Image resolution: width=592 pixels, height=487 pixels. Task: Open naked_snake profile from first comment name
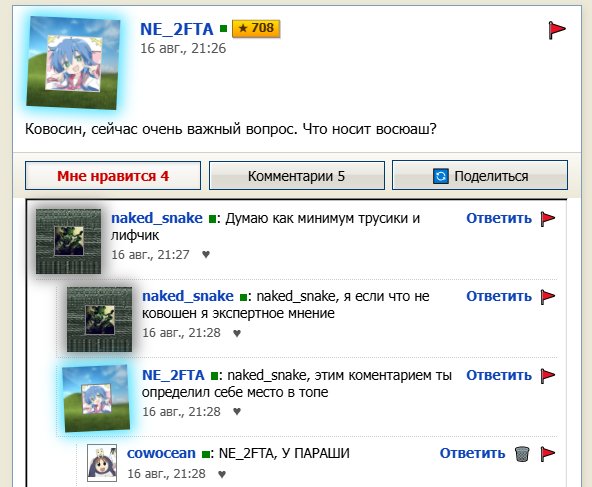click(157, 219)
